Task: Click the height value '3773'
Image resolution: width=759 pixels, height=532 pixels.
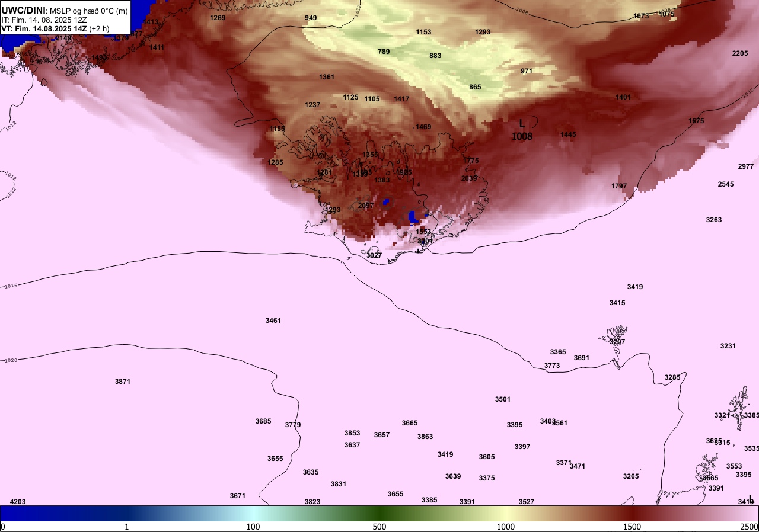Action: 552,366
